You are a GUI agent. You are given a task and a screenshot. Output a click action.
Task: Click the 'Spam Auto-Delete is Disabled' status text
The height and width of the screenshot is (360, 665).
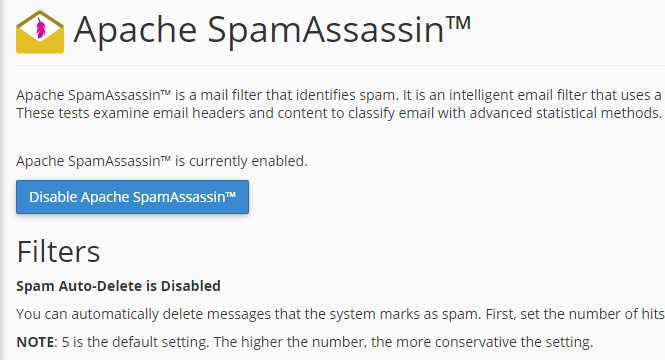pyautogui.click(x=118, y=286)
